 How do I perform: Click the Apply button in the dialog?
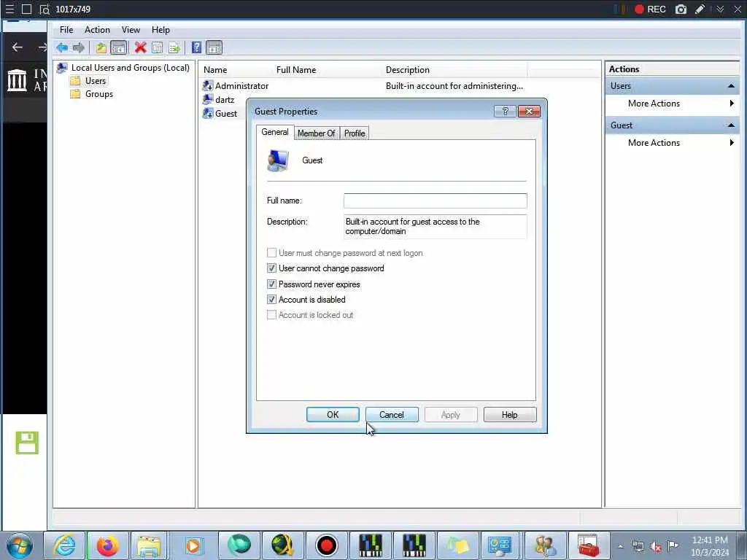coord(451,415)
